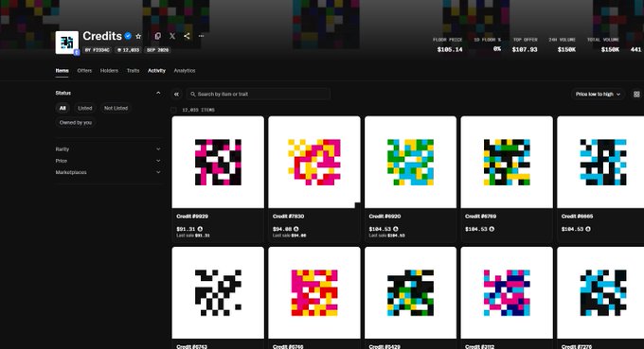Screen dimensions: 644x349
Task: Open the black-only pixel art thumbnail
Action: coord(218,293)
